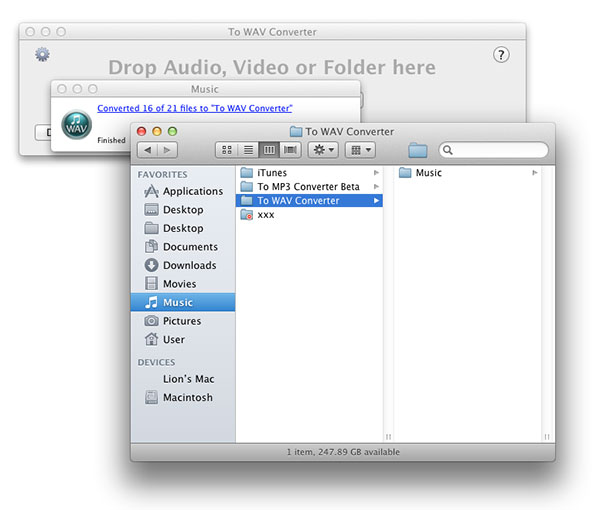Screen dimensions: 600x510
Task: Open Movies in the sidebar
Action: [x=183, y=284]
